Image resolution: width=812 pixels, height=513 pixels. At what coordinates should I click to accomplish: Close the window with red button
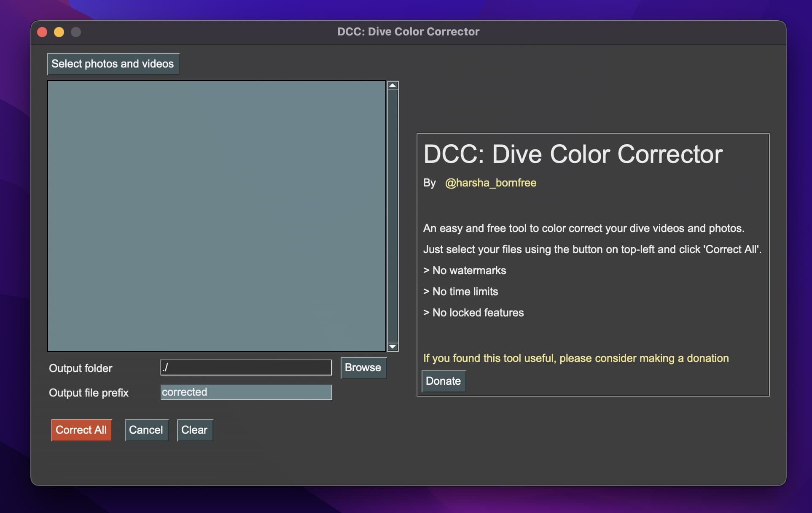pos(42,32)
